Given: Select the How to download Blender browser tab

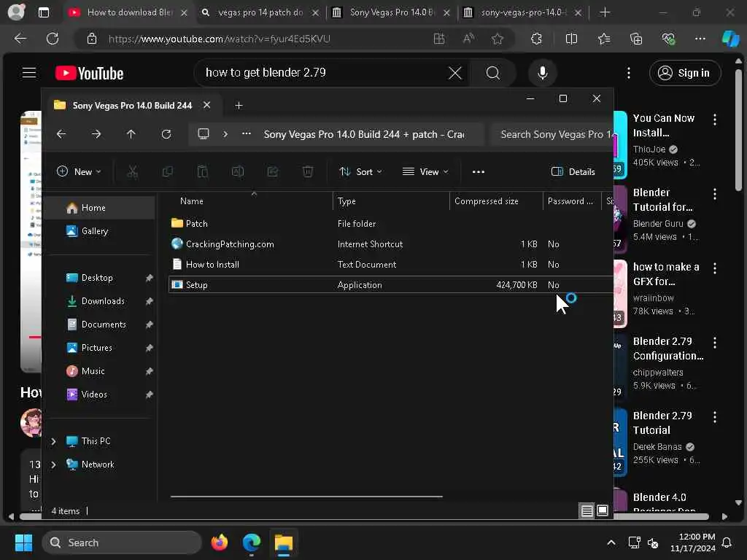Looking at the screenshot, I should tap(128, 12).
